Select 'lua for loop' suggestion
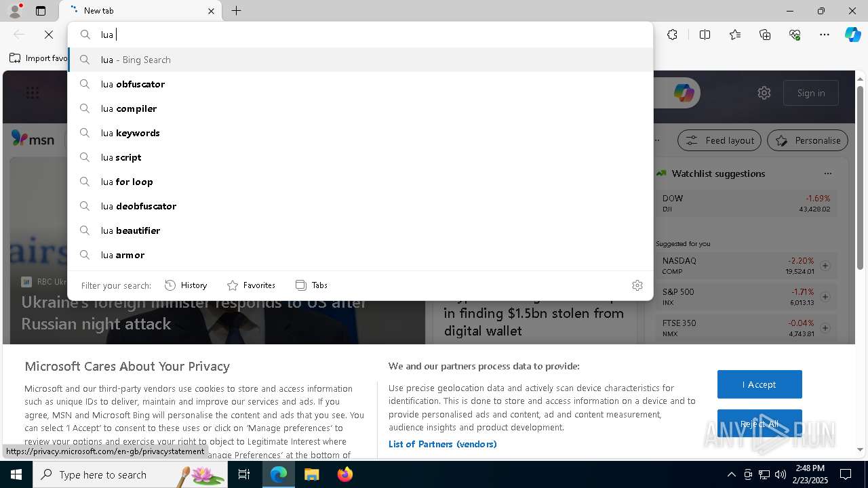868x488 pixels. 360,182
